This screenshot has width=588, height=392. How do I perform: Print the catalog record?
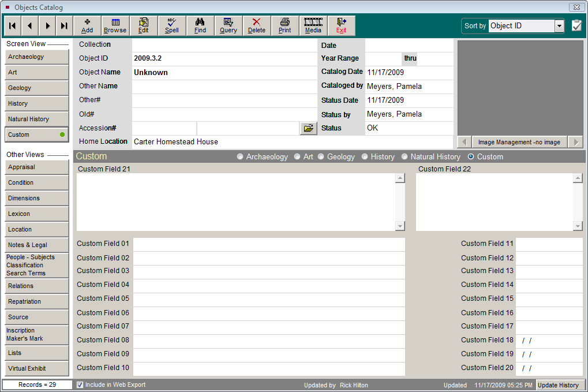[x=284, y=25]
